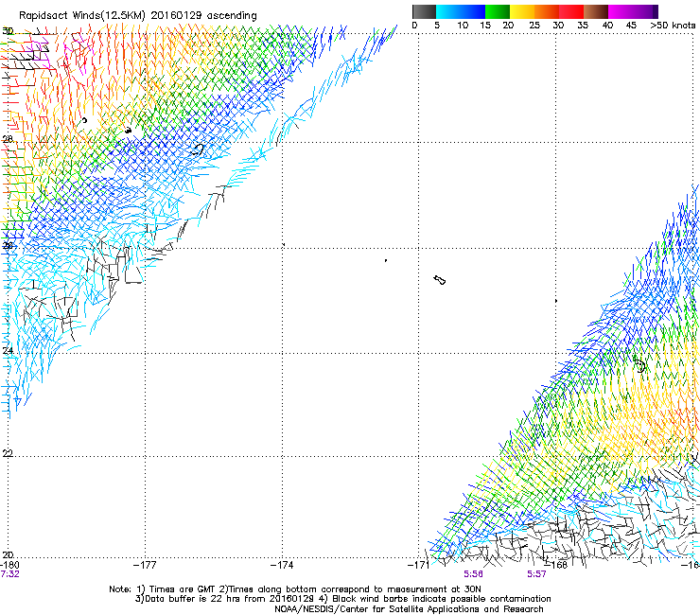
Task: Click the '>50 knots' legend label
Action: coord(673,26)
